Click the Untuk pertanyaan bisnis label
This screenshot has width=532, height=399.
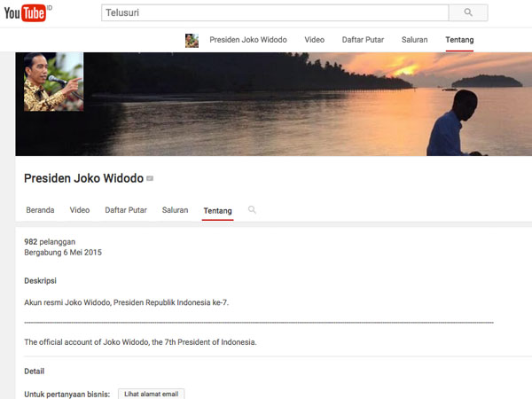67,395
